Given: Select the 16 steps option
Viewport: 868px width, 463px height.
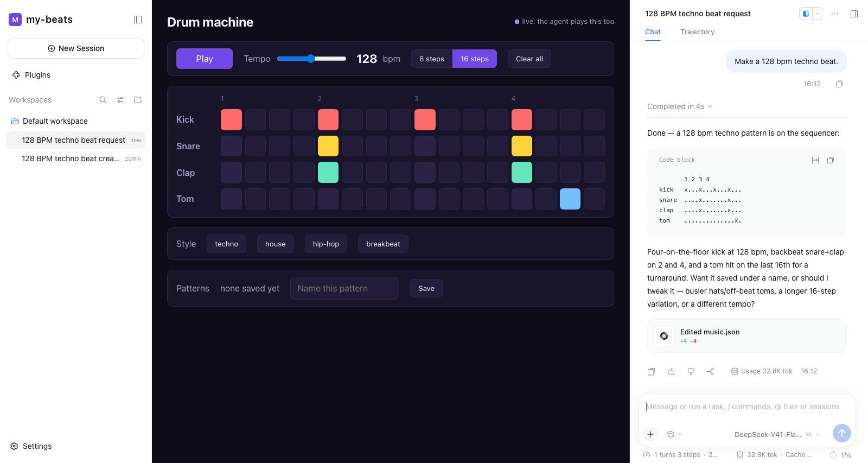Looking at the screenshot, I should (475, 59).
